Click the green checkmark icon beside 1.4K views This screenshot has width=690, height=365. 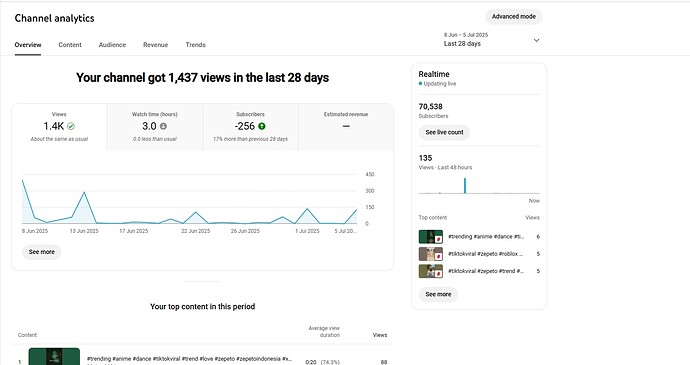pyautogui.click(x=71, y=126)
